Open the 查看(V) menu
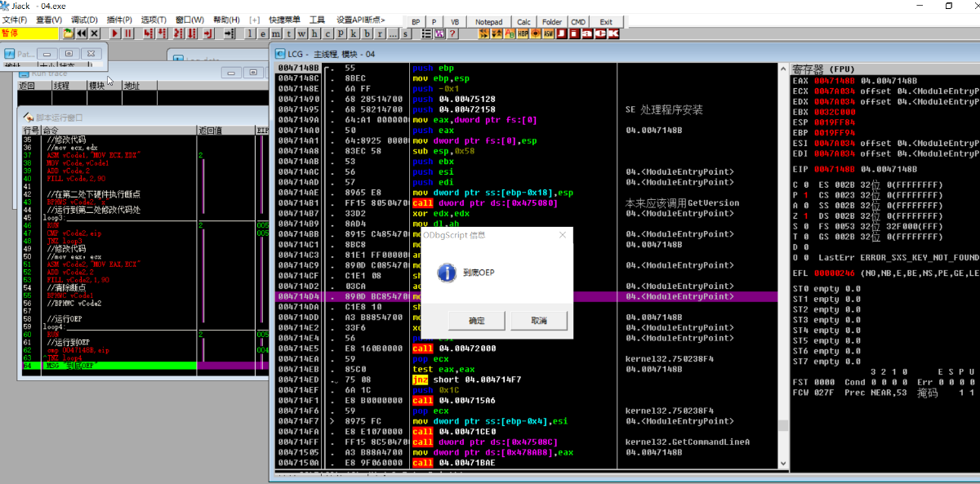980x484 pixels. click(x=49, y=20)
